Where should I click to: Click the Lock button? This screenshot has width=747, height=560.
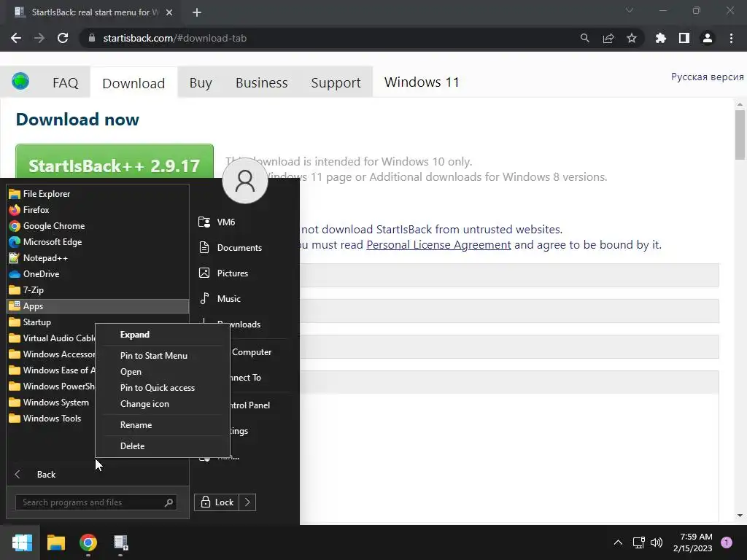point(217,502)
